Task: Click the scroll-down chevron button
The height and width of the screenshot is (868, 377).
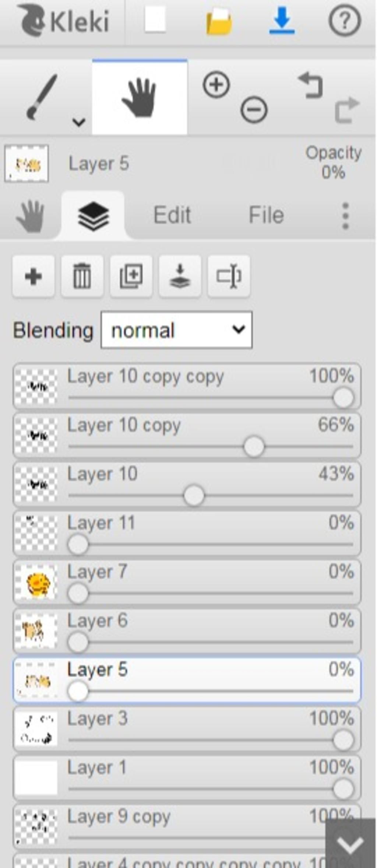Action: [x=350, y=845]
